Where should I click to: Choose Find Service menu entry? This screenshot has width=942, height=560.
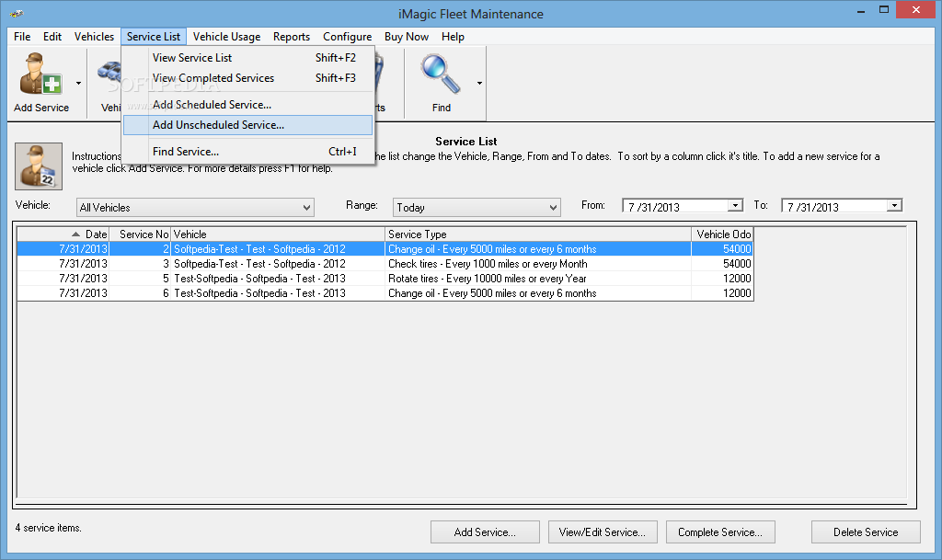coord(247,151)
